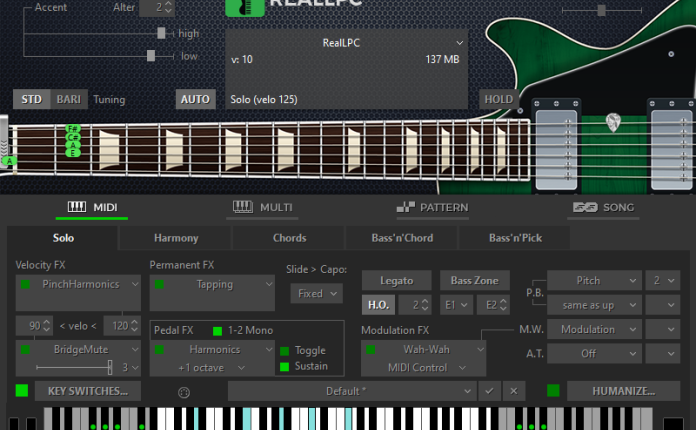Click the H.O. value 2 stepper
The height and width of the screenshot is (430, 696).
425,305
